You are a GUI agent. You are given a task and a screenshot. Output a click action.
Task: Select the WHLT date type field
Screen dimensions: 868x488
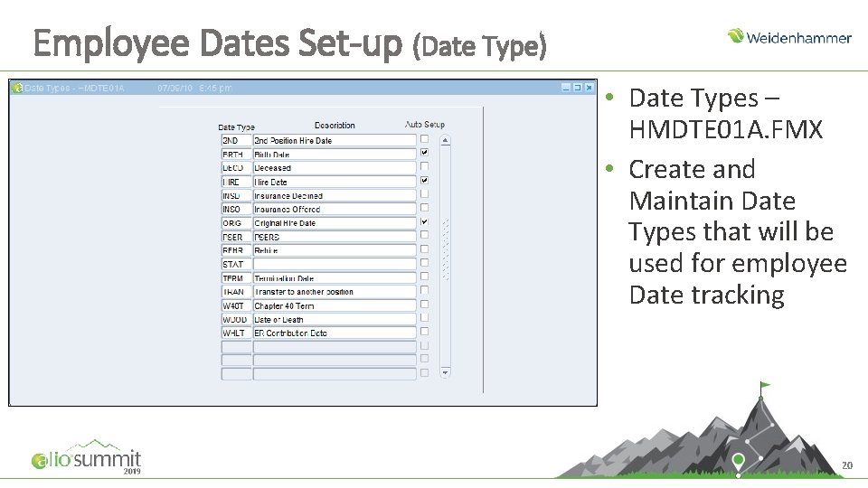point(236,333)
